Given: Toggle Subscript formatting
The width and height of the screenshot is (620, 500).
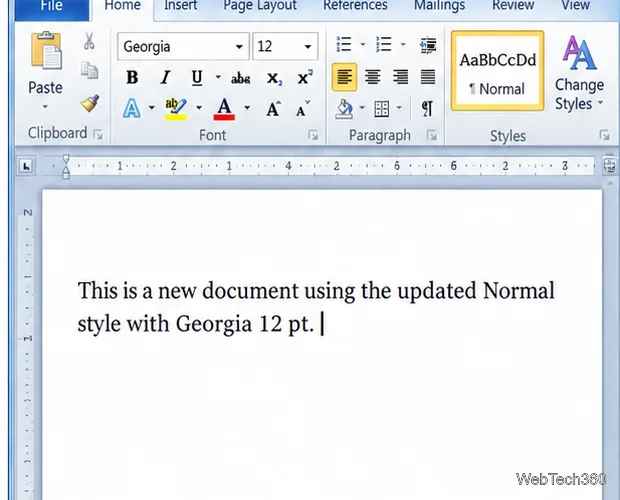Looking at the screenshot, I should pos(274,78).
